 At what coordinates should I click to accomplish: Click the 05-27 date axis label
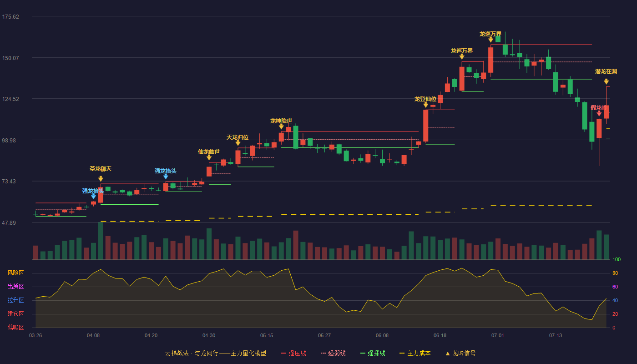[324, 335]
